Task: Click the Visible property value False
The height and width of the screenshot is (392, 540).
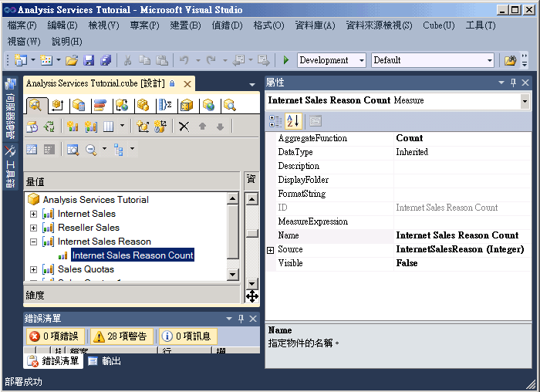Action: point(463,263)
